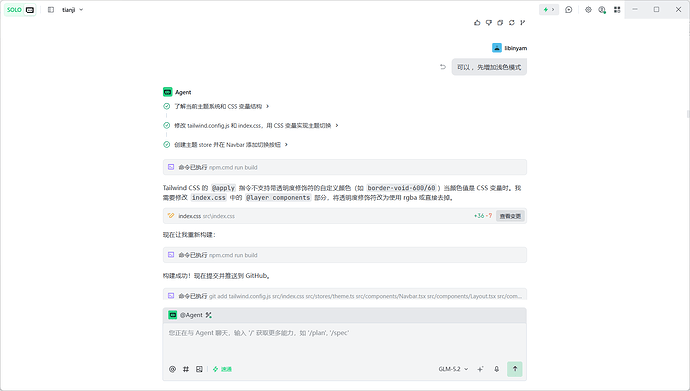Click the 'border-void-600/60' inline code text
This screenshot has height=391, width=690.
401,188
